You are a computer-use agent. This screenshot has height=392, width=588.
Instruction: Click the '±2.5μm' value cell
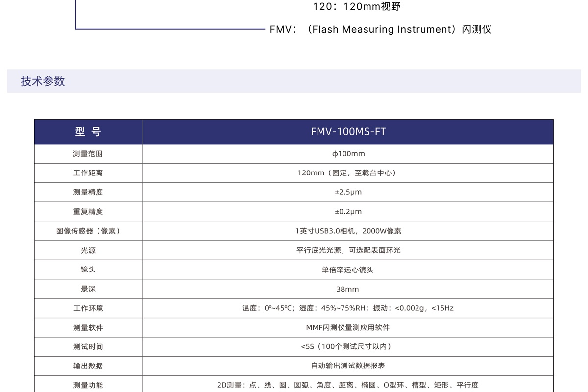[x=348, y=192]
